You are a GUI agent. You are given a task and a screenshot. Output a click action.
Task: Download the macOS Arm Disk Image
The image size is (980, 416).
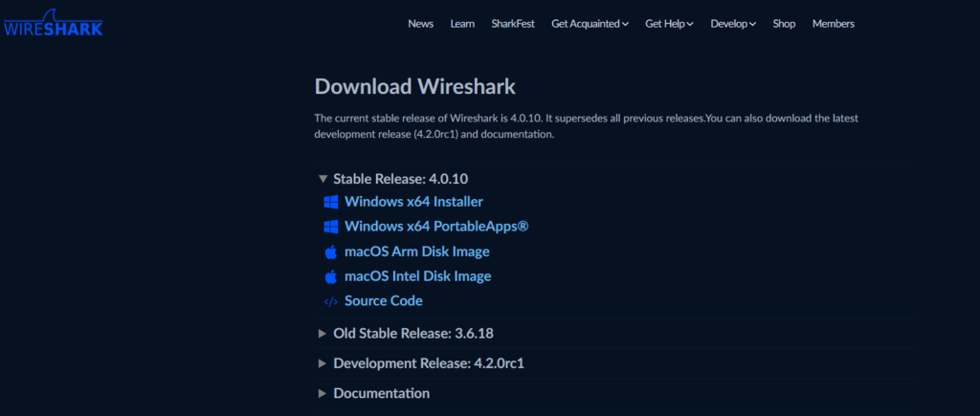416,252
